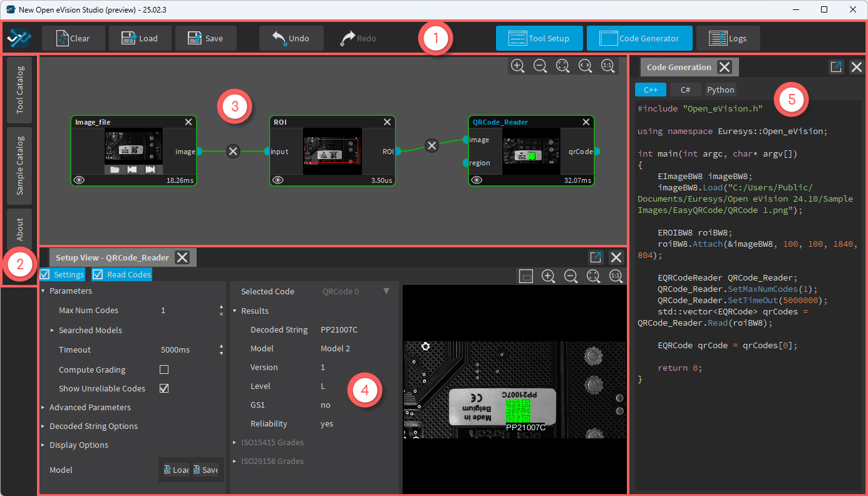The width and height of the screenshot is (868, 496).
Task: Uncheck Show Unreliable Codes
Action: tap(164, 388)
